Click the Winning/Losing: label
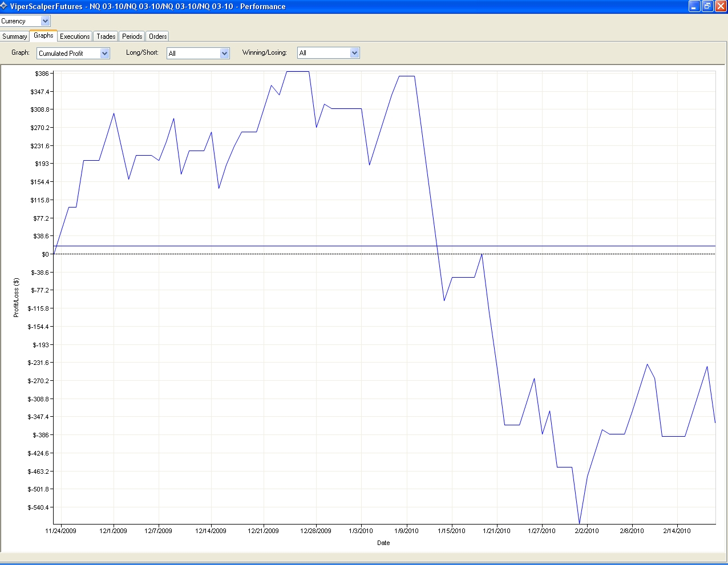This screenshot has width=728, height=565. pyautogui.click(x=265, y=52)
